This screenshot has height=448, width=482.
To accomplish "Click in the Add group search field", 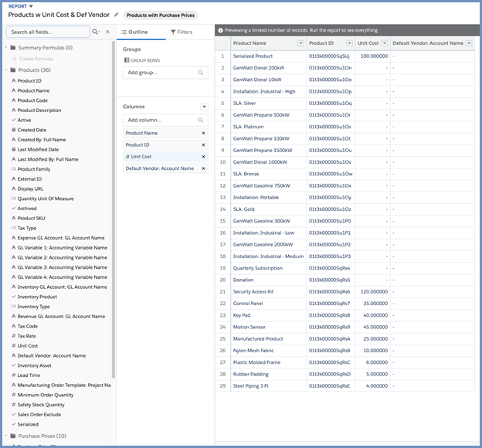I will coord(165,73).
